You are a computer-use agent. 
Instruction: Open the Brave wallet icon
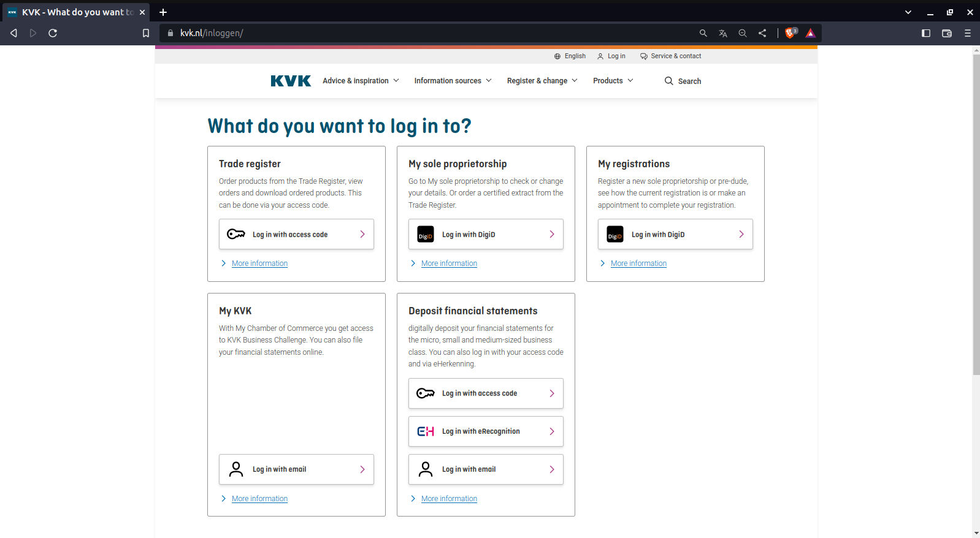tap(947, 33)
